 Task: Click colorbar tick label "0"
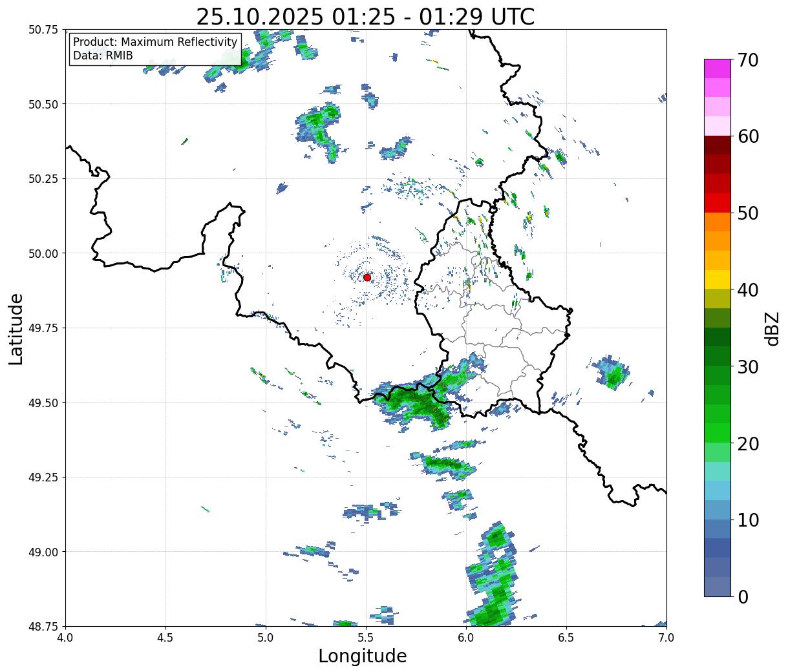(x=743, y=596)
